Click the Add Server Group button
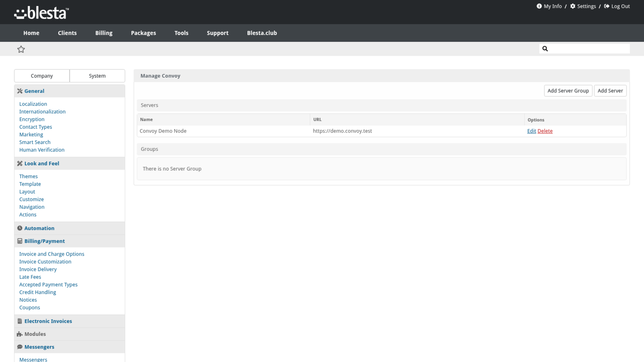Viewport: 644px width, 362px height. [x=568, y=91]
